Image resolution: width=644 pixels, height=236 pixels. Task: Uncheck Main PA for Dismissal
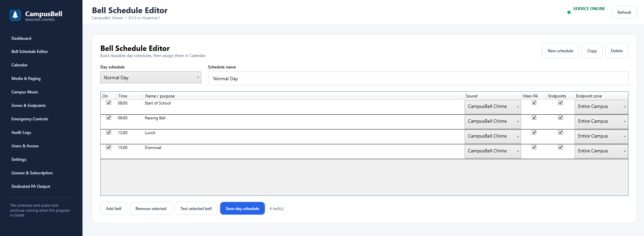point(534,147)
